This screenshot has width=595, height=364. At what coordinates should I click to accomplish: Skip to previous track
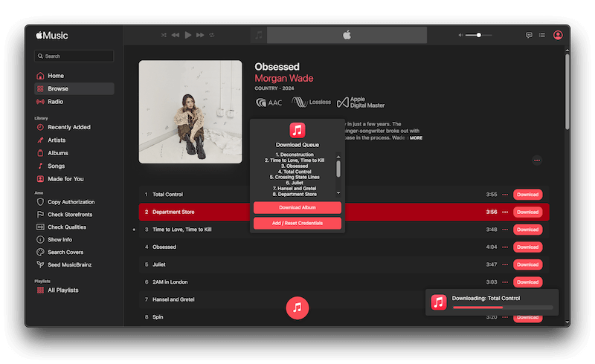point(176,35)
